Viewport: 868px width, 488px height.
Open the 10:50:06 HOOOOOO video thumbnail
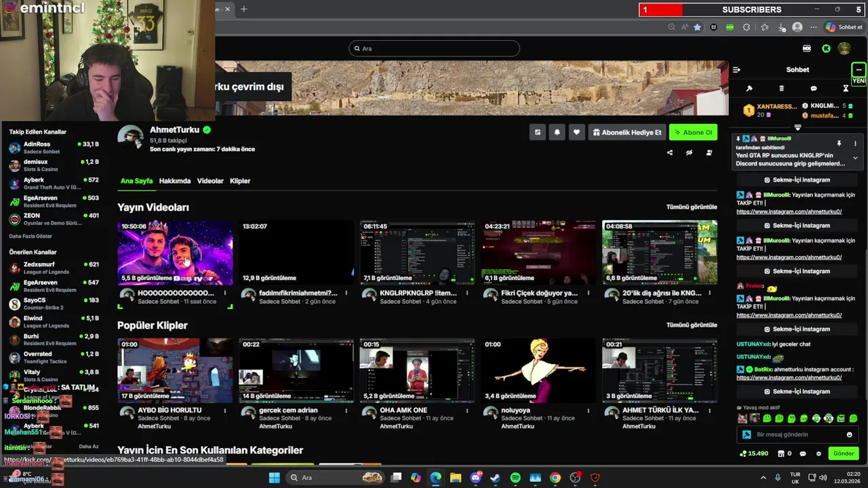175,252
